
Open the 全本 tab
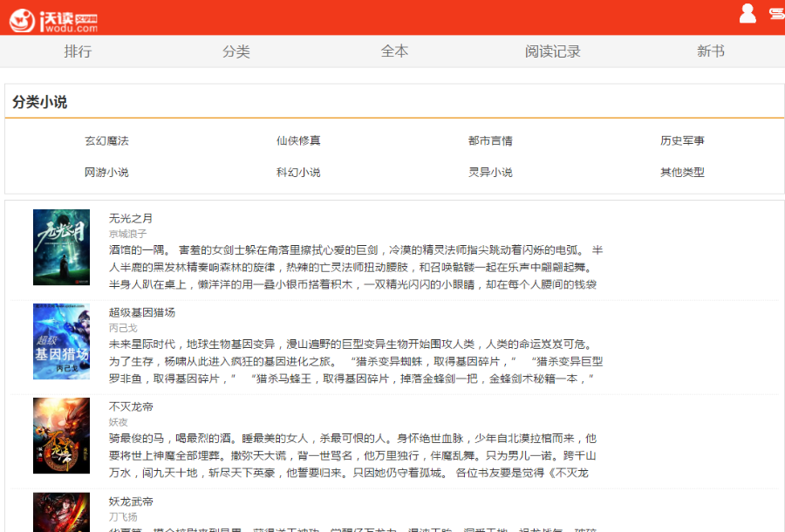(394, 51)
